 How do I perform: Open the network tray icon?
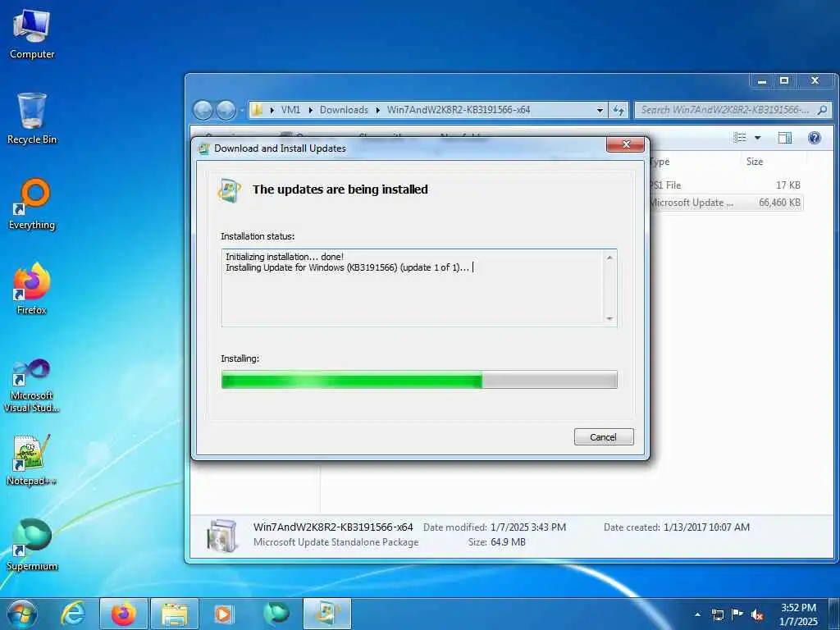[717, 614]
